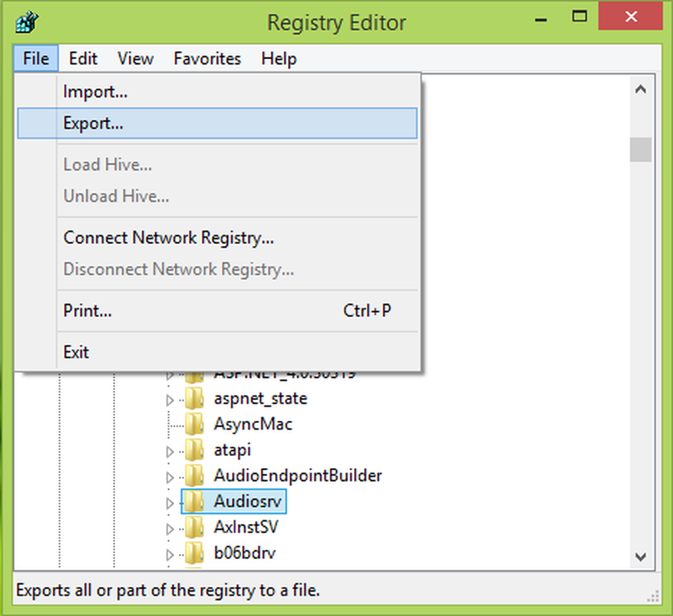
Task: Click the b06bdrv folder icon
Action: (x=194, y=553)
